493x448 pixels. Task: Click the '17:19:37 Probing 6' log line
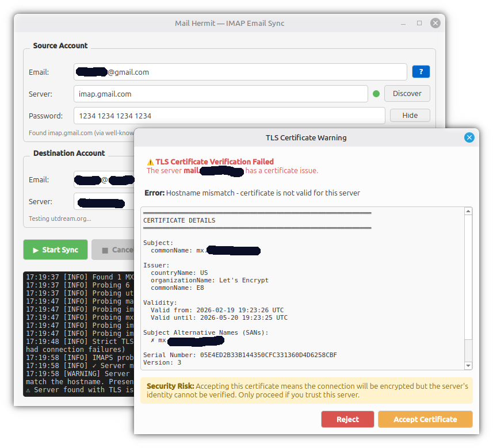[x=78, y=285]
